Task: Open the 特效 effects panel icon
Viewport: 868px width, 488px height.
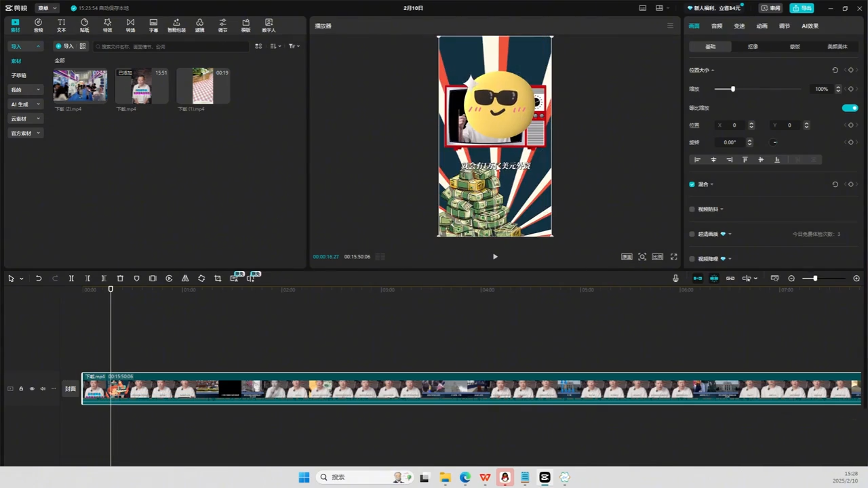Action: tap(107, 25)
